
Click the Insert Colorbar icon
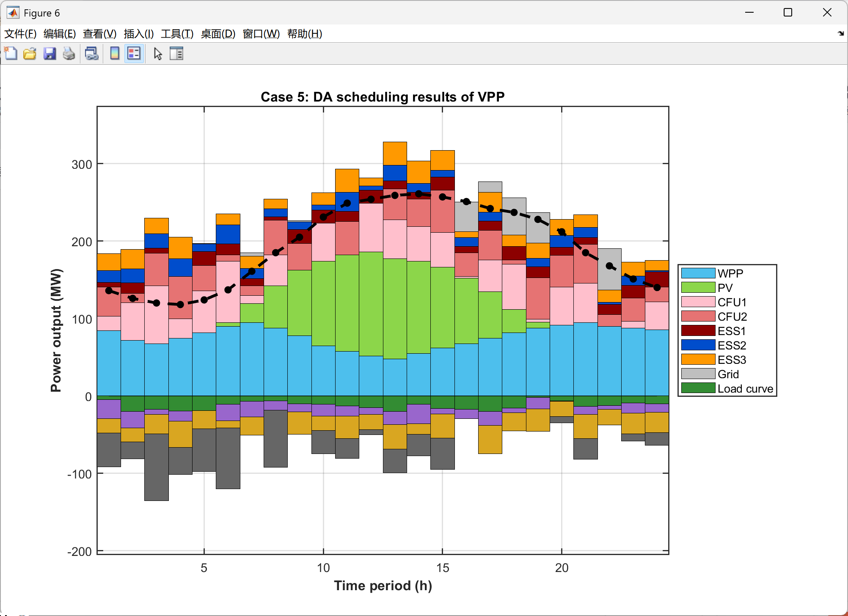pos(114,54)
